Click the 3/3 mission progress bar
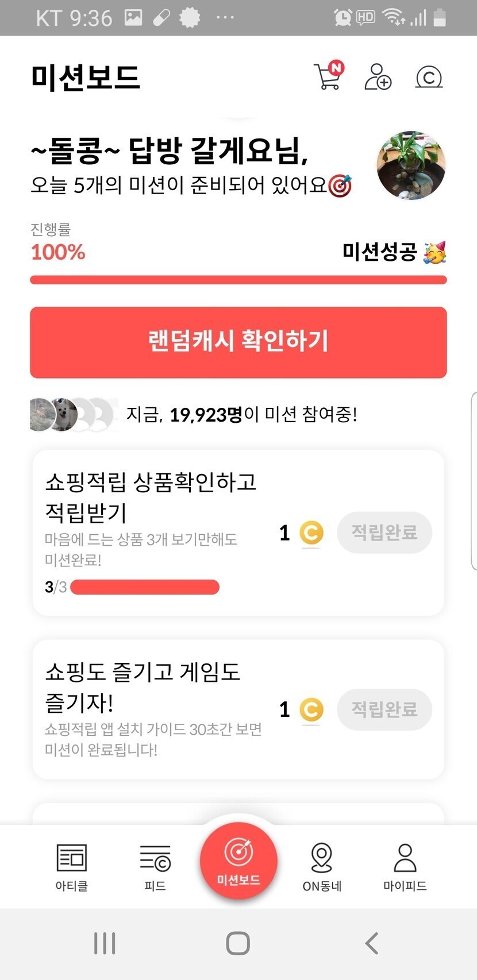Image resolution: width=477 pixels, height=980 pixels. (144, 587)
